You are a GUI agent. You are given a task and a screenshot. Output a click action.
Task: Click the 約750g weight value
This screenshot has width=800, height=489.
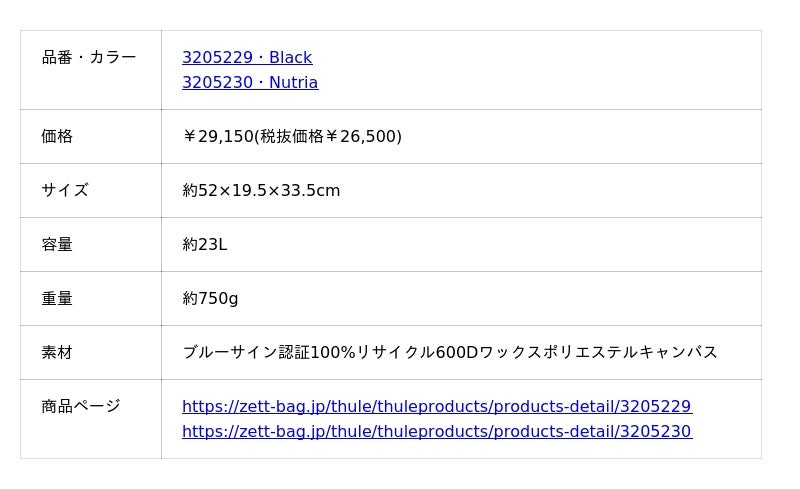pyautogui.click(x=210, y=298)
